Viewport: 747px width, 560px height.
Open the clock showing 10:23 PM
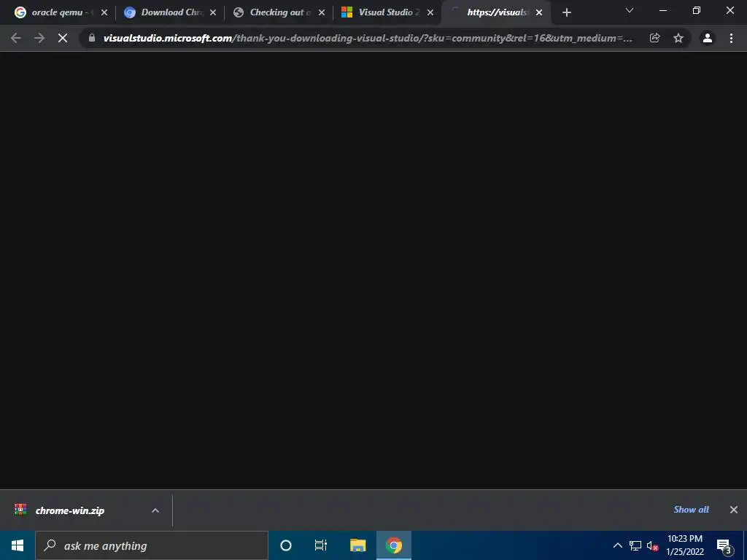point(685,545)
